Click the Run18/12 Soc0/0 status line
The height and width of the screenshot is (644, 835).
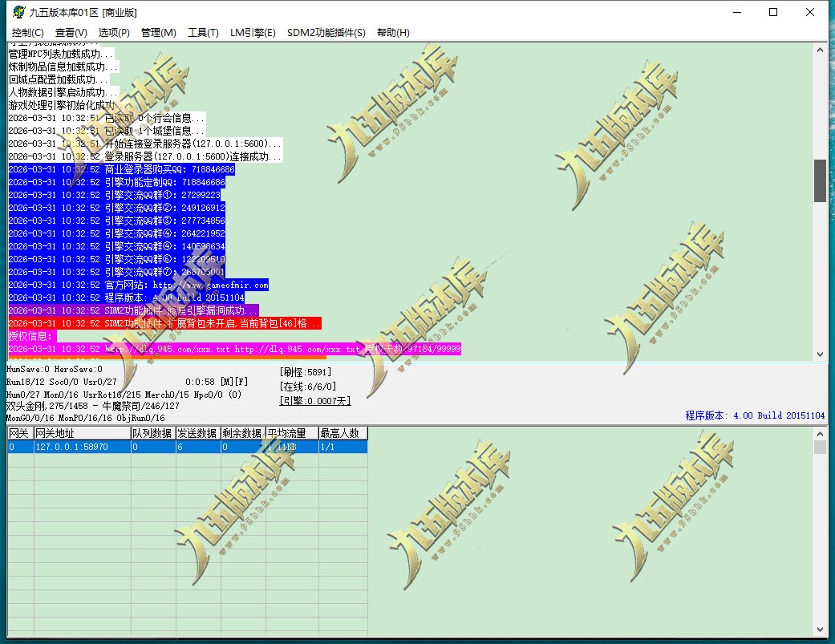pos(61,382)
